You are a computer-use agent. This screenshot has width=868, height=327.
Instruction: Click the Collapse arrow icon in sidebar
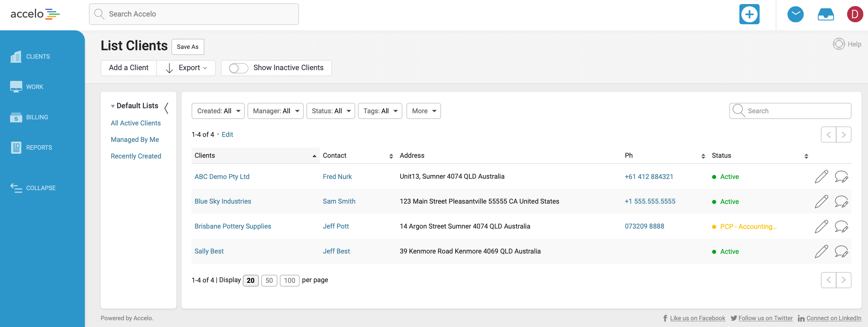16,188
